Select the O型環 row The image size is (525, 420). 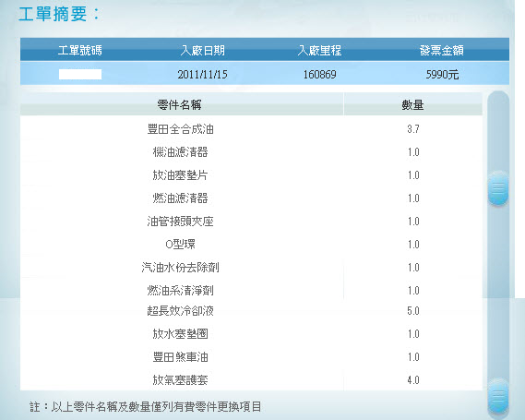pos(251,245)
